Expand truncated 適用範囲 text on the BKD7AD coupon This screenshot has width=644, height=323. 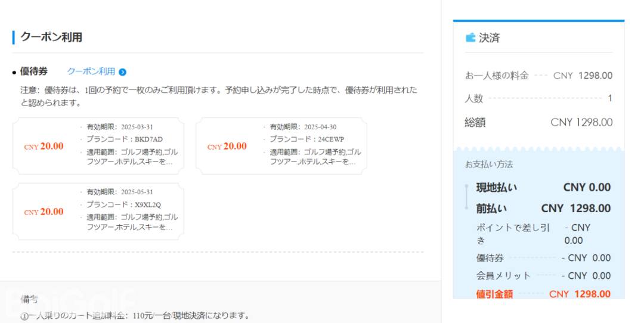131,157
